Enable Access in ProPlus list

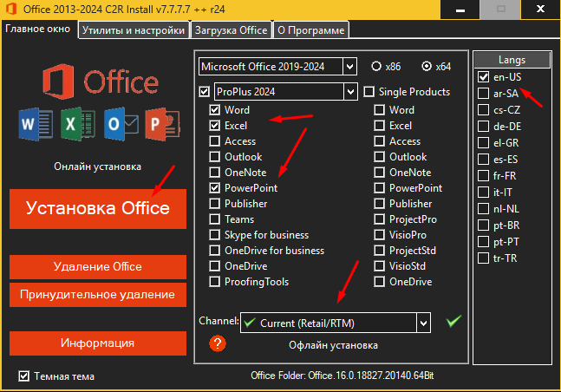point(215,141)
